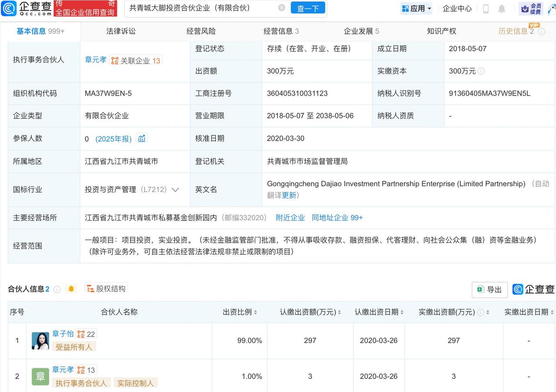Switch to the 经营风险 tab
Viewport: 556px width, 392px height.
coord(201,31)
